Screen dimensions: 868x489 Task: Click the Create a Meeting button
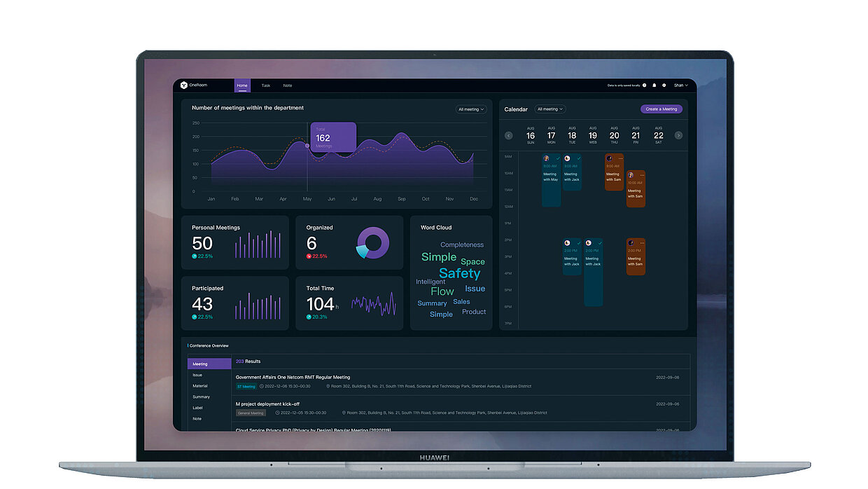[661, 109]
